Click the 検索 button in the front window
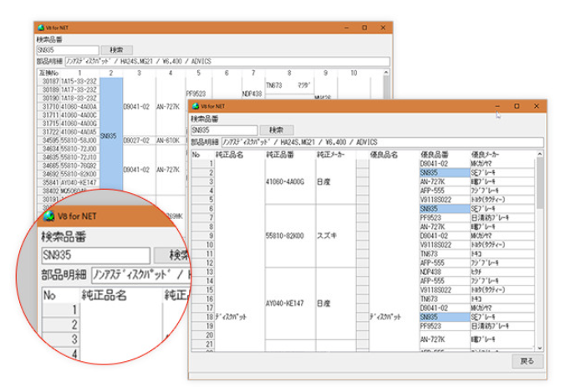This screenshot has height=392, width=571. click(x=275, y=130)
